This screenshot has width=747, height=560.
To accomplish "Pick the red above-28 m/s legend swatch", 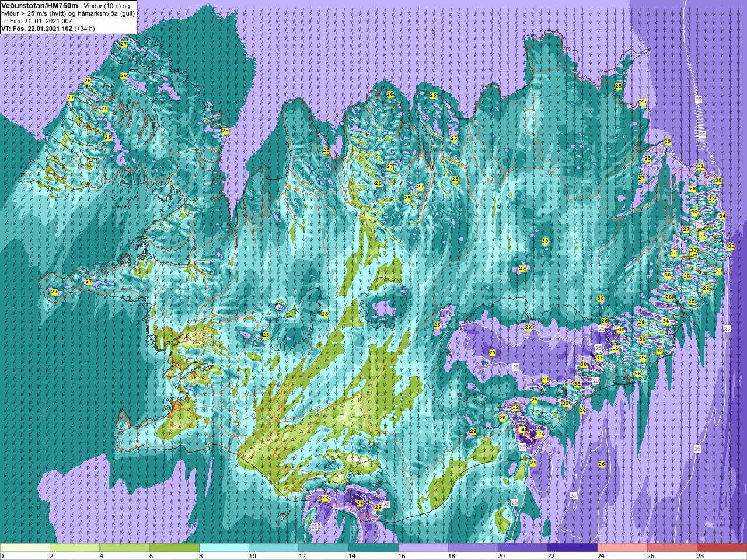I will tap(722, 548).
